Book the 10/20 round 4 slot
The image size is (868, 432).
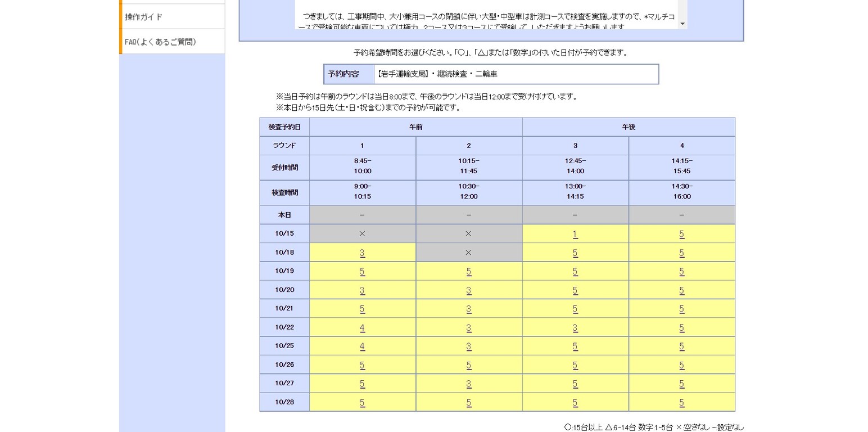click(682, 290)
